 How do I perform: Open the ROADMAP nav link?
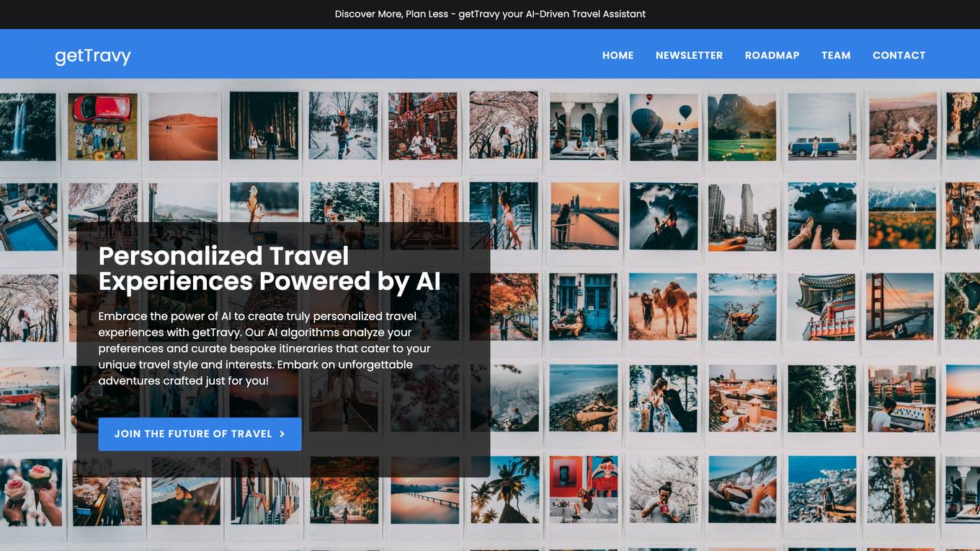[x=772, y=55]
